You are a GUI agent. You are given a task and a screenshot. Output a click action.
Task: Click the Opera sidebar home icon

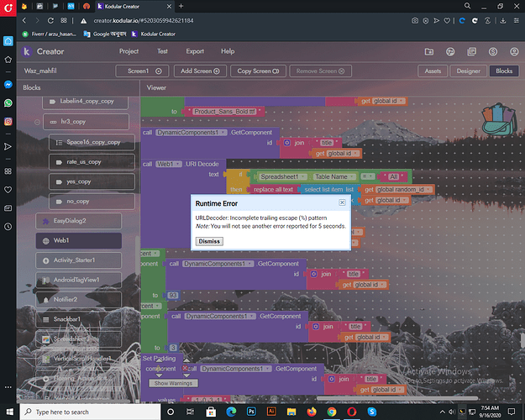click(x=8, y=41)
